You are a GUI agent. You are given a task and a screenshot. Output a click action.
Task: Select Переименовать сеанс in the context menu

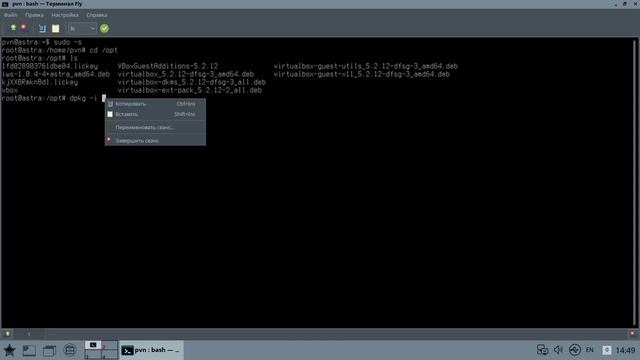click(x=155, y=127)
